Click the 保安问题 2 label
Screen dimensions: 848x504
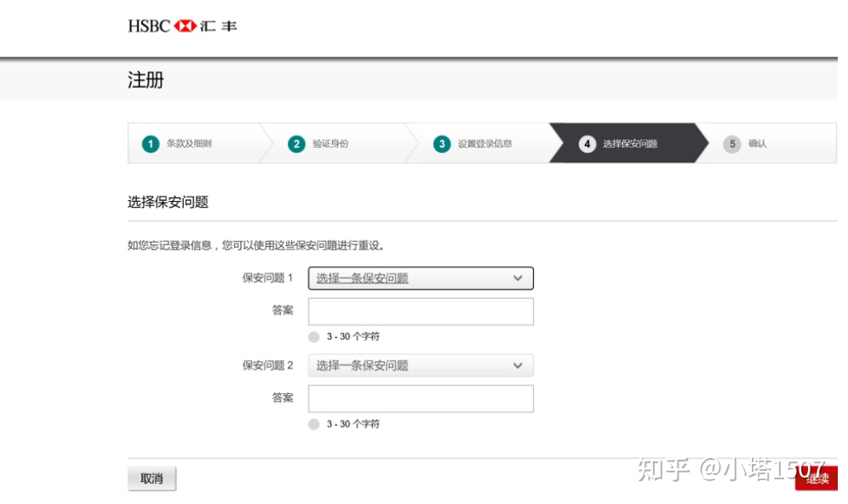[267, 365]
